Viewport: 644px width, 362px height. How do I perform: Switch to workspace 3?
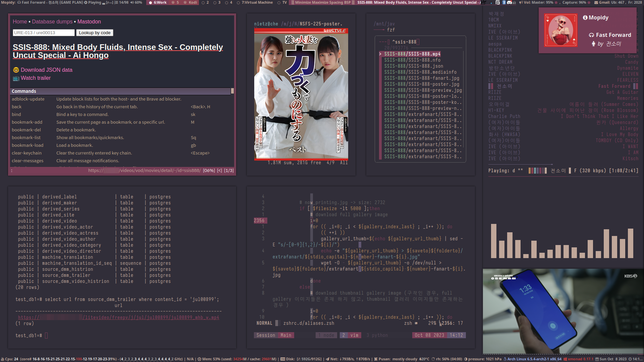(217, 2)
